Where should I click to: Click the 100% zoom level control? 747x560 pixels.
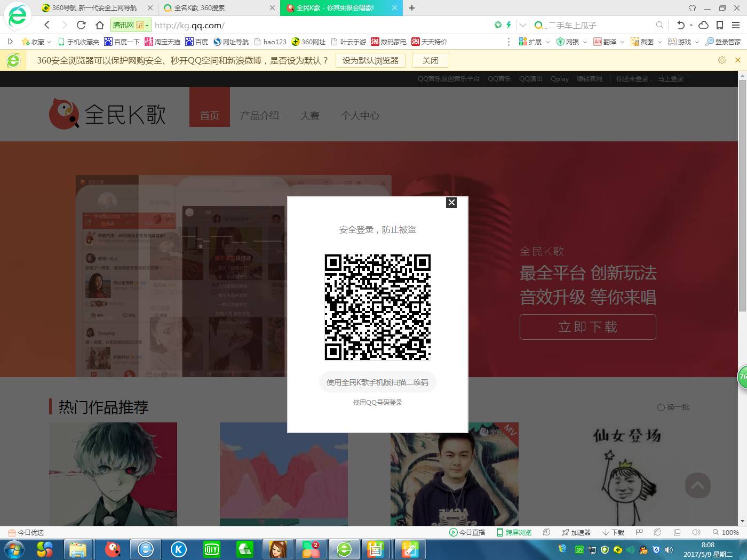726,532
